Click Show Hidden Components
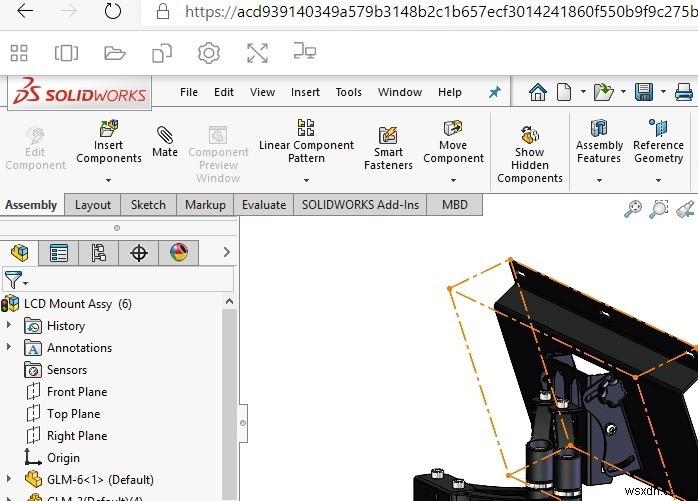Viewport: 698px width, 501px height. (x=530, y=155)
